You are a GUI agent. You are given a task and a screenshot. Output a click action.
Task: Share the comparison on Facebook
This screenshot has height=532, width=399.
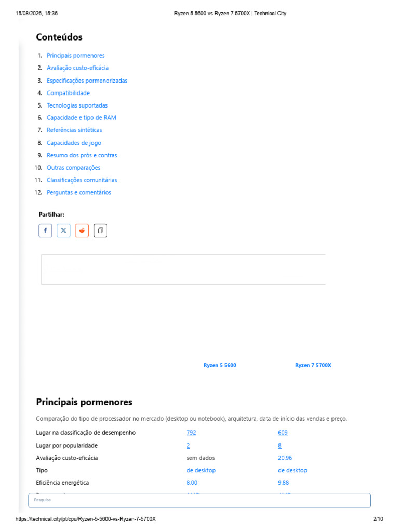45,231
